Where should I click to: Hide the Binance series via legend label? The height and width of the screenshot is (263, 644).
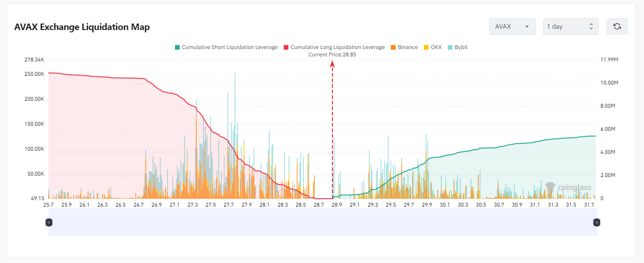408,47
